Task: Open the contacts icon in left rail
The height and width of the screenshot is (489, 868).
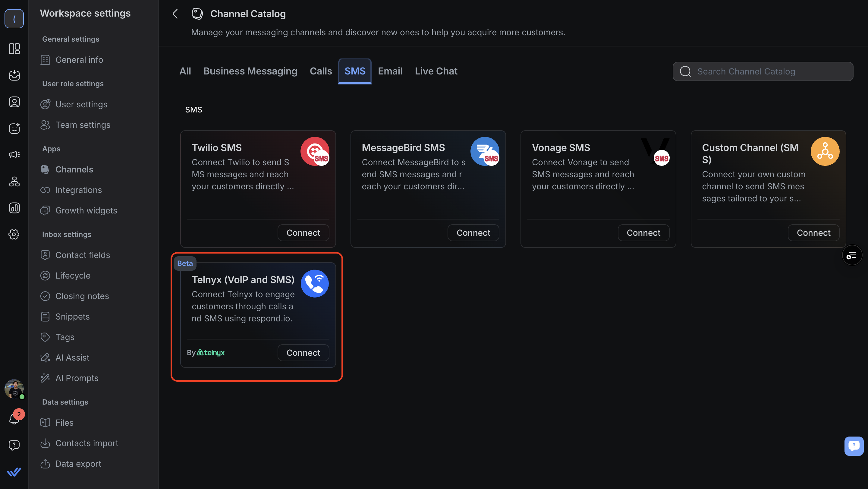Action: pos(14,102)
